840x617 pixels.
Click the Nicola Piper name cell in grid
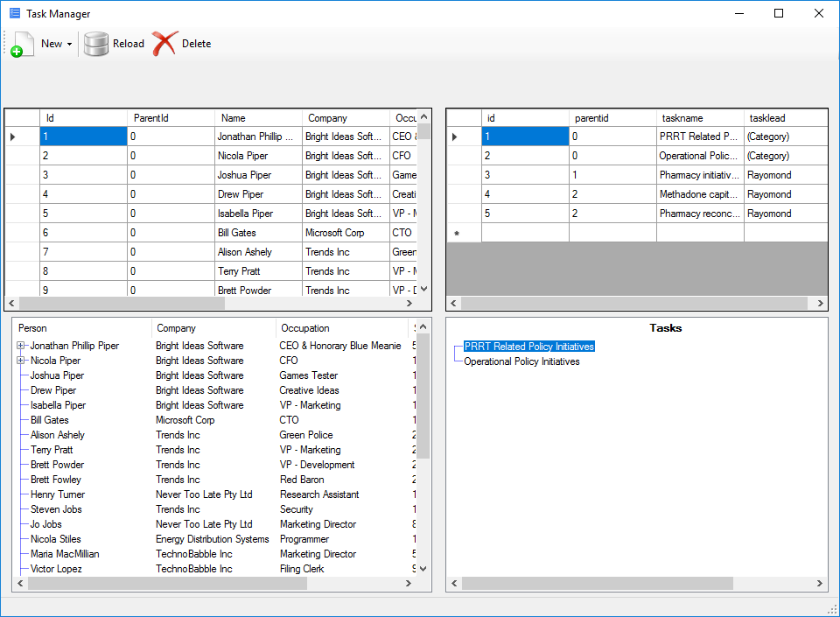click(x=258, y=156)
